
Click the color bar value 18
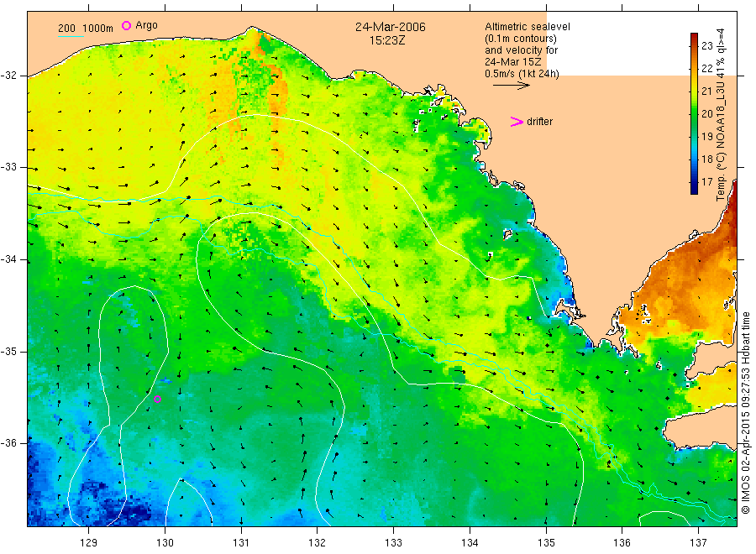(706, 159)
